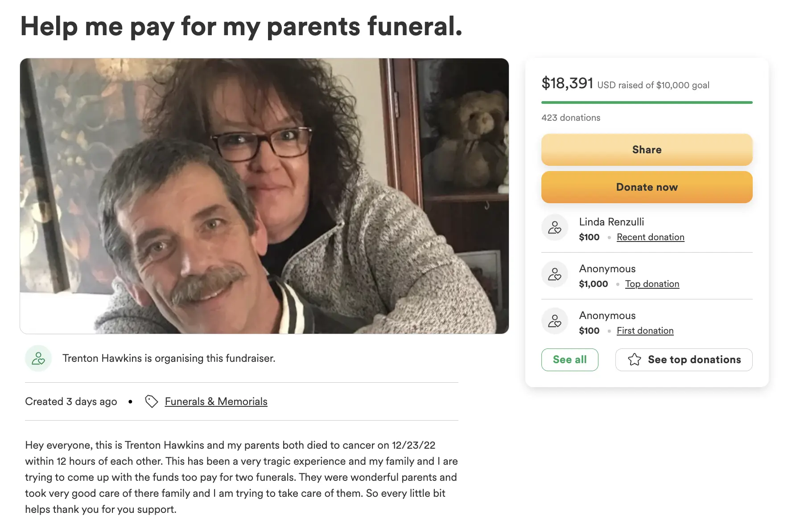Image resolution: width=800 pixels, height=532 pixels.
Task: Click the top donation Anonymous donor avatar
Action: (x=555, y=274)
